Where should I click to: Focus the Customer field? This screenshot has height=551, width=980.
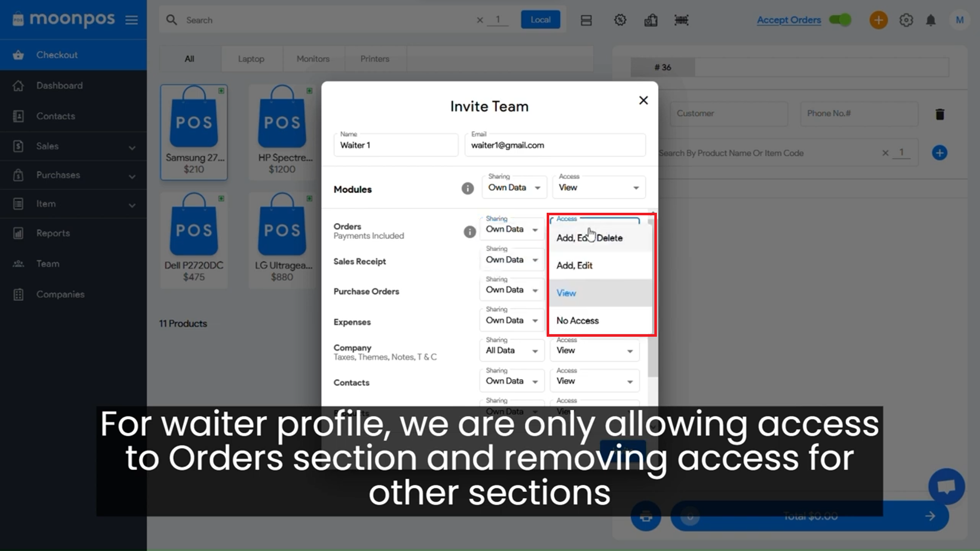(729, 113)
